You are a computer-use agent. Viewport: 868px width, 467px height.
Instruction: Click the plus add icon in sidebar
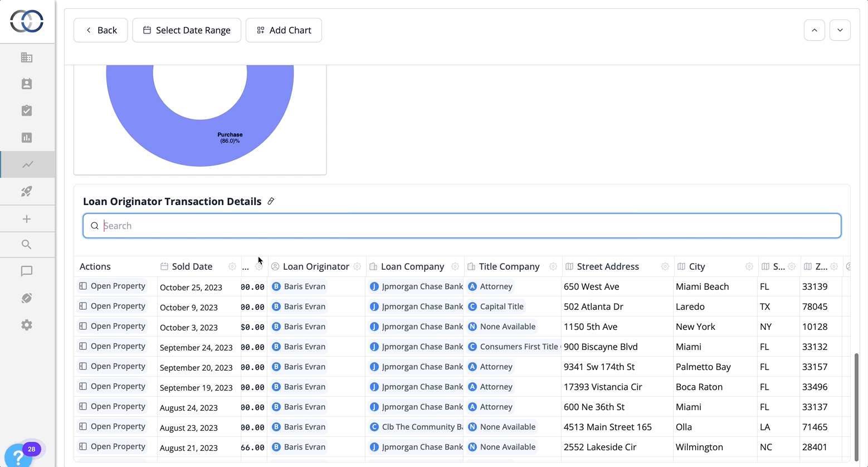pos(27,219)
